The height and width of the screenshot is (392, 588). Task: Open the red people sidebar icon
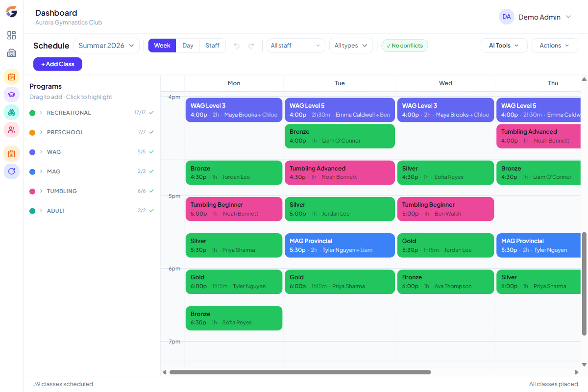click(x=12, y=130)
